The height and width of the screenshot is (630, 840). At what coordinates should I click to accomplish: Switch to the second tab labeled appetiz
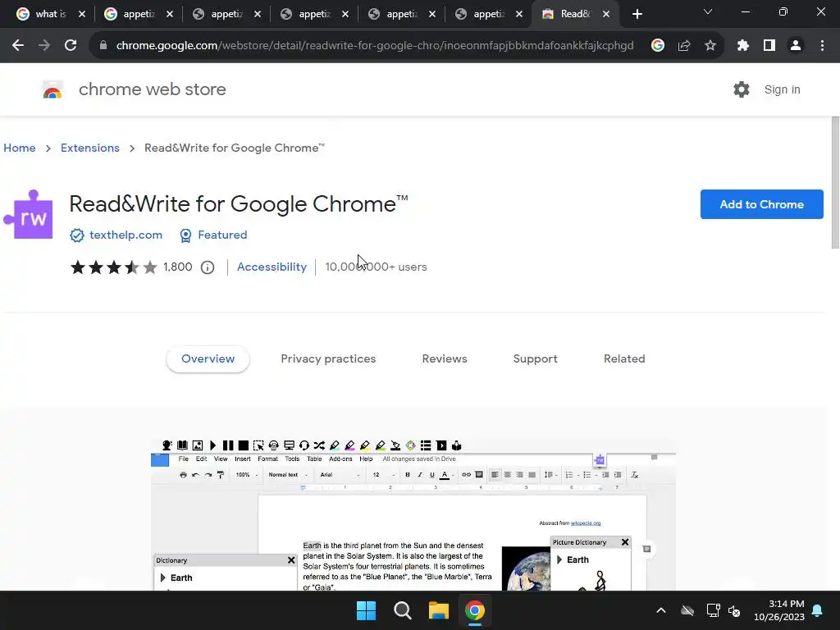click(x=226, y=15)
